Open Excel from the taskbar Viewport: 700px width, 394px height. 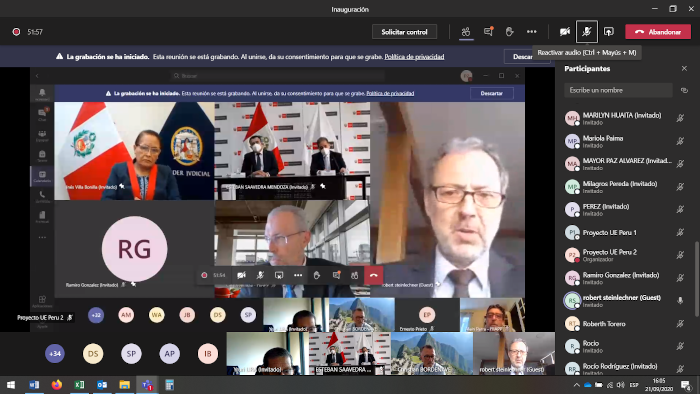click(79, 385)
